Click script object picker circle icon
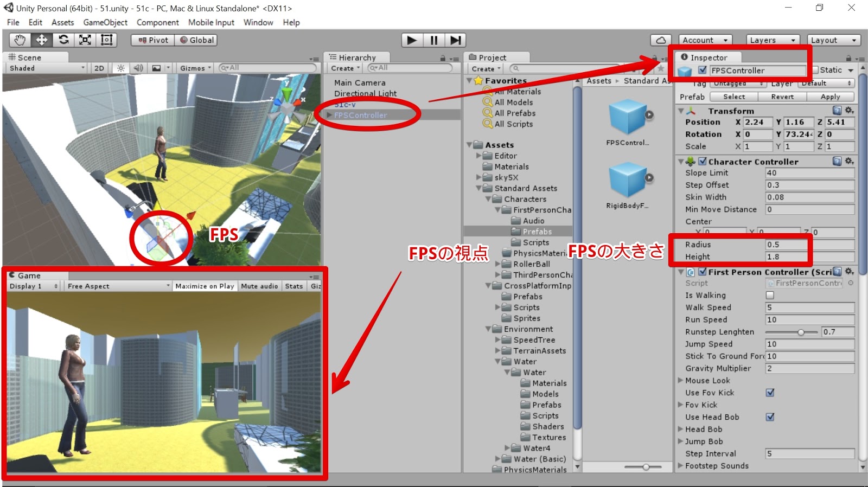Screen dimensions: 868x487 851,283
